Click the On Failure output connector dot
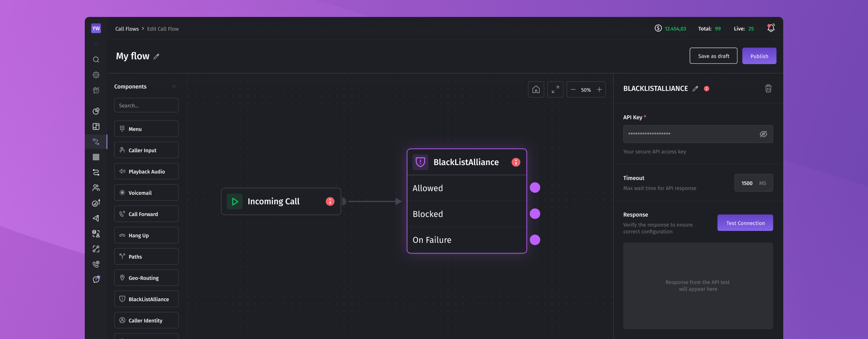 [x=535, y=240]
